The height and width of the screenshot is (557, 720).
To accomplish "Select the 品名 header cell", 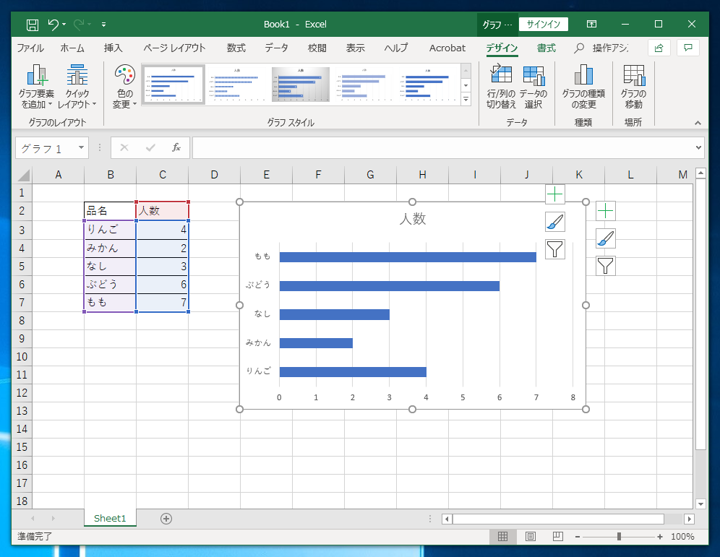I will (110, 211).
